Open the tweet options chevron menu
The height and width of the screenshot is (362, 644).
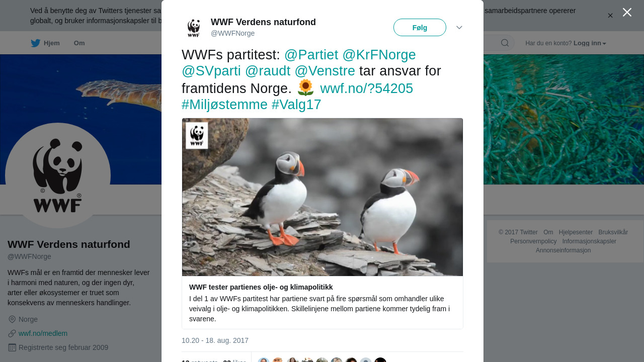tap(459, 28)
